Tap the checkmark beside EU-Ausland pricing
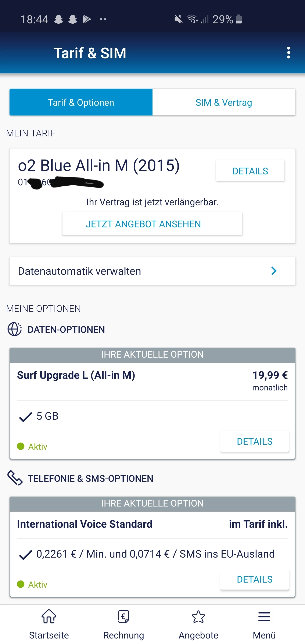This screenshot has width=305, height=644. (25, 555)
